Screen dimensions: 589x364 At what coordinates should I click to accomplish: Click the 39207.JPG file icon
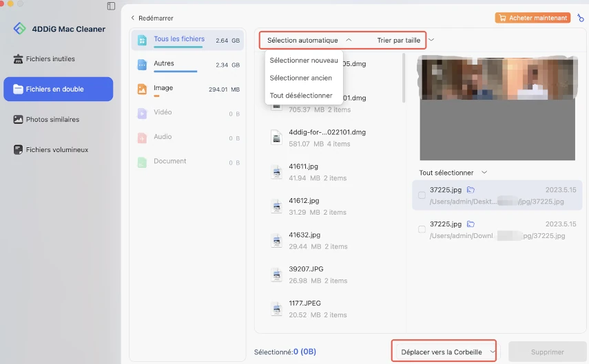[x=276, y=275]
